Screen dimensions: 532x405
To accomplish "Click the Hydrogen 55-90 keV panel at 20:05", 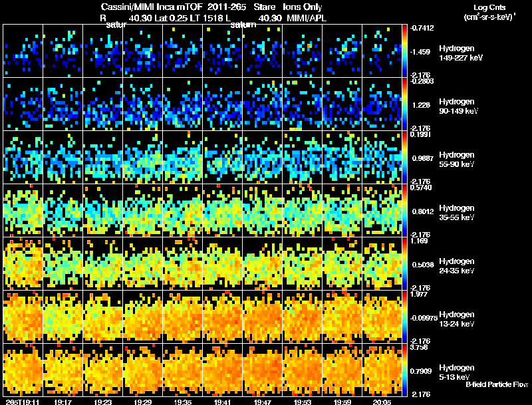I will coord(382,157).
